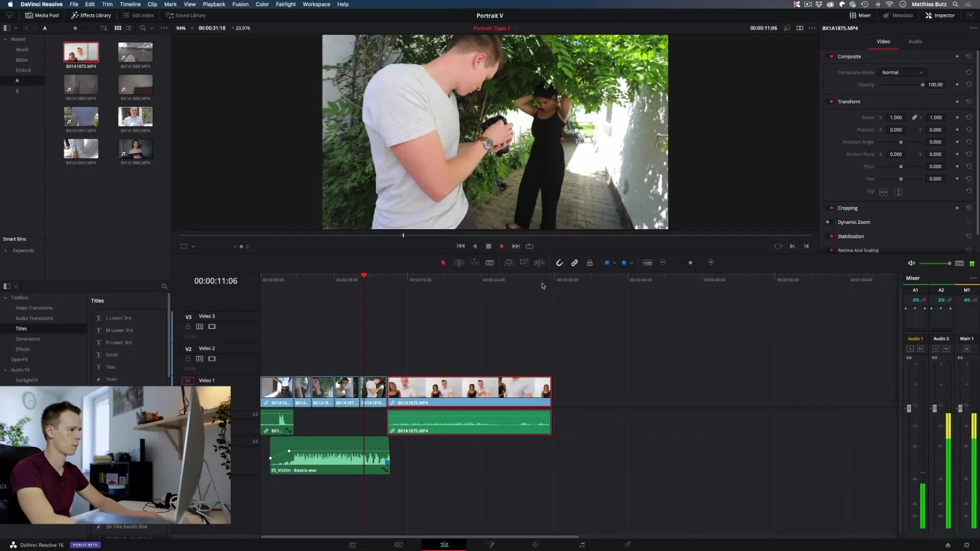Select the Trim Edit Mode tool
980x551 pixels.
(459, 263)
